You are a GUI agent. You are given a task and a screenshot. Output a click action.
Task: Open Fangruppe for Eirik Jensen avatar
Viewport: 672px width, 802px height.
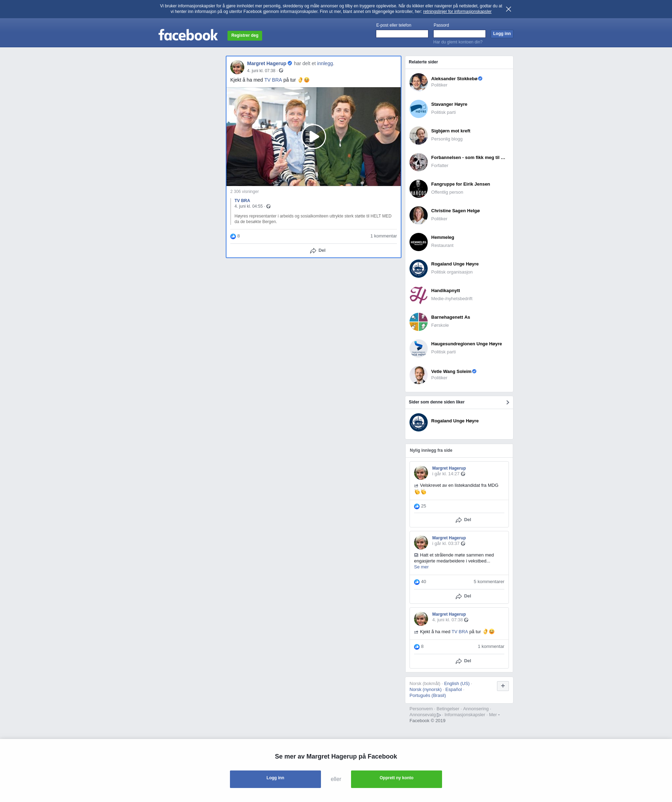coord(418,189)
